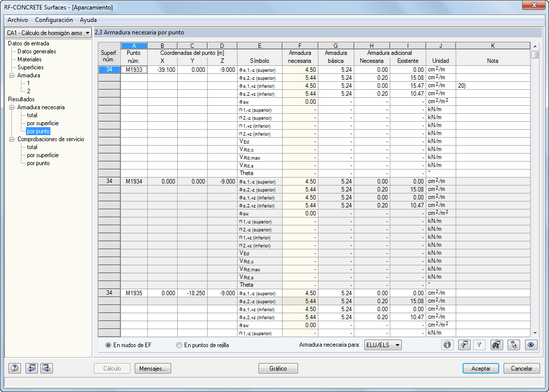The image size is (549, 392).
Task: Open the Configuración menu
Action: coord(53,20)
